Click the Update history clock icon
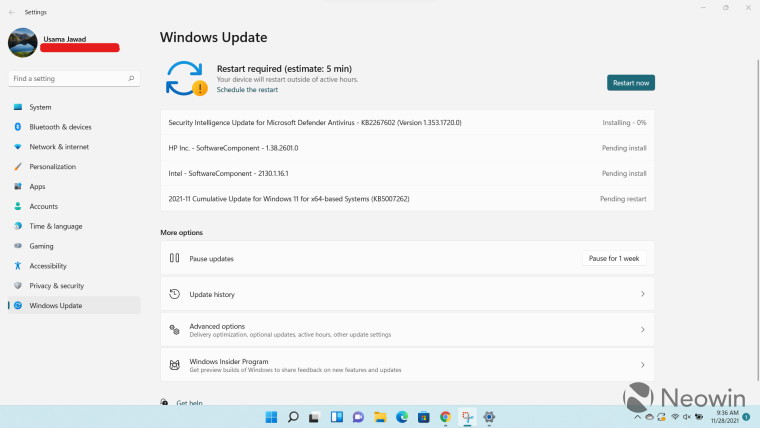 click(174, 294)
